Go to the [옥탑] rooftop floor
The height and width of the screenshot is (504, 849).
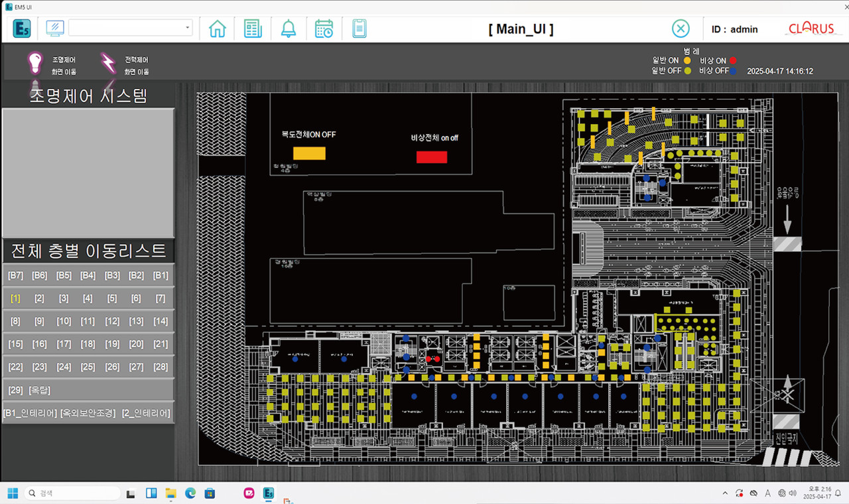pos(40,390)
